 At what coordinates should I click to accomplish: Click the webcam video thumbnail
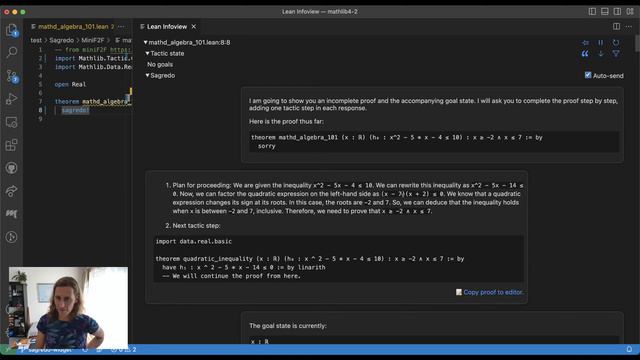click(68, 308)
